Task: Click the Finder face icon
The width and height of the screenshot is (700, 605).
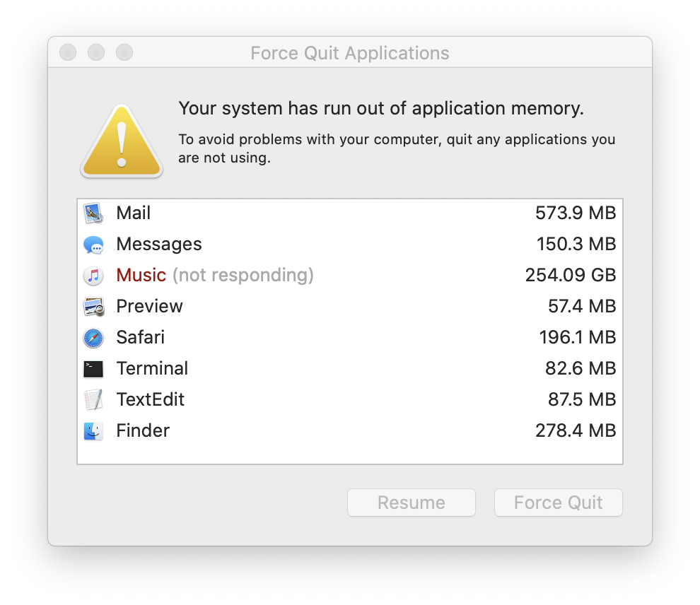Action: [x=93, y=431]
